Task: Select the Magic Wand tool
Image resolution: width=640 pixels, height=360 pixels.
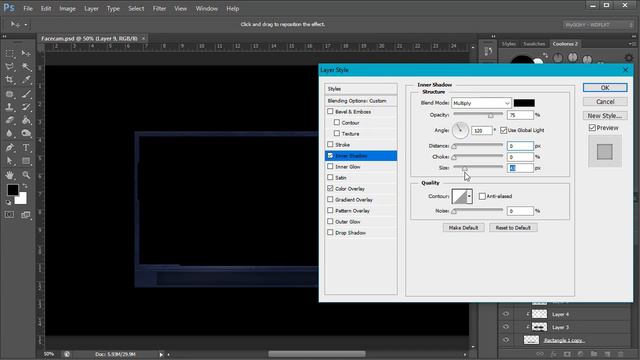Action: [x=26, y=67]
